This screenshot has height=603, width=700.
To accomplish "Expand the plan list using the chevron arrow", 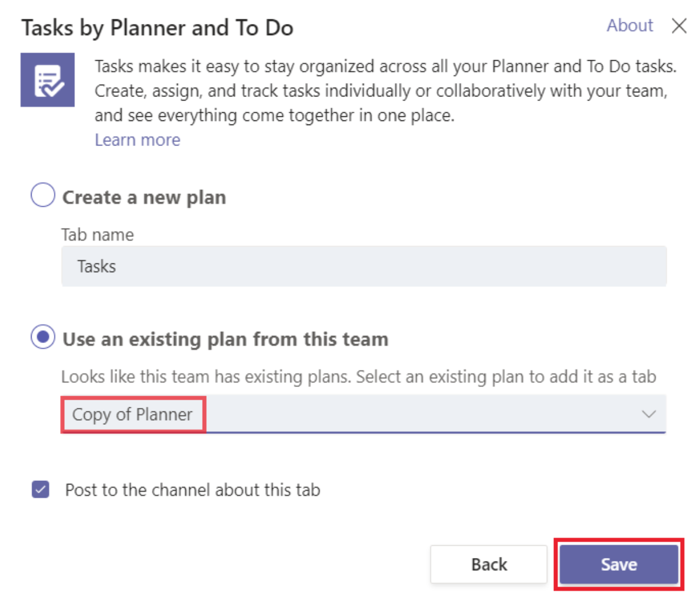I will 649,414.
